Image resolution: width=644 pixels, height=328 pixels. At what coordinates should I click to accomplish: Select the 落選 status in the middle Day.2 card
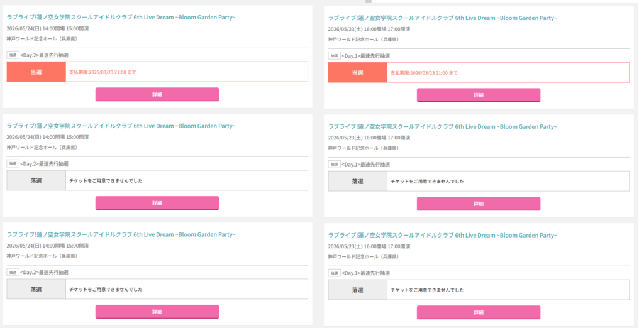[x=36, y=181]
